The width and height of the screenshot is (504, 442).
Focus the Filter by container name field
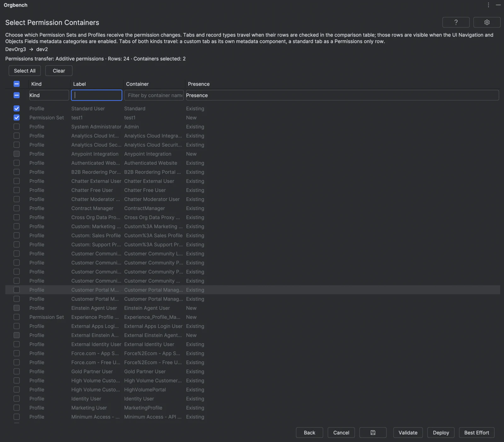[x=154, y=95]
